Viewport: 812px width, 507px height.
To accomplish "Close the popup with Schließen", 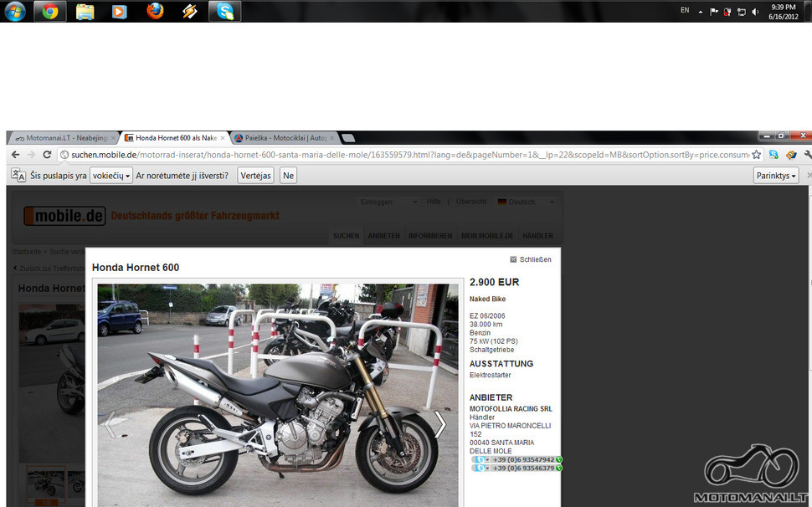I will click(531, 259).
